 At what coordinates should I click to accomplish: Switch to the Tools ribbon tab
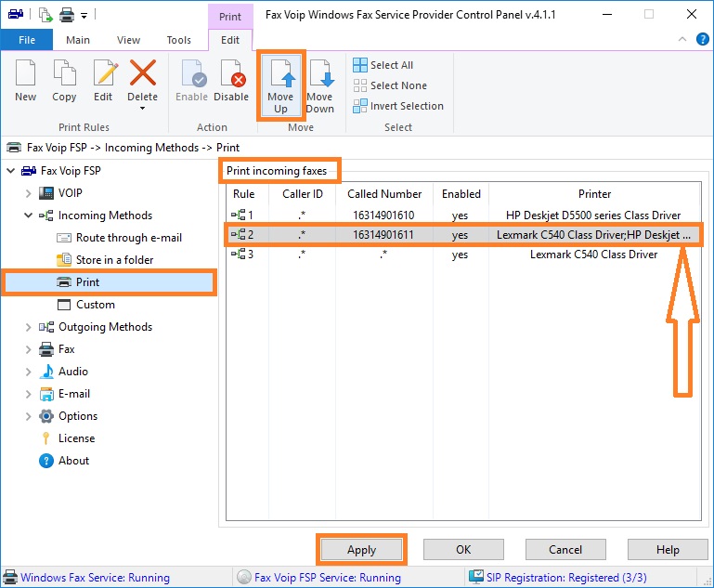click(x=179, y=40)
